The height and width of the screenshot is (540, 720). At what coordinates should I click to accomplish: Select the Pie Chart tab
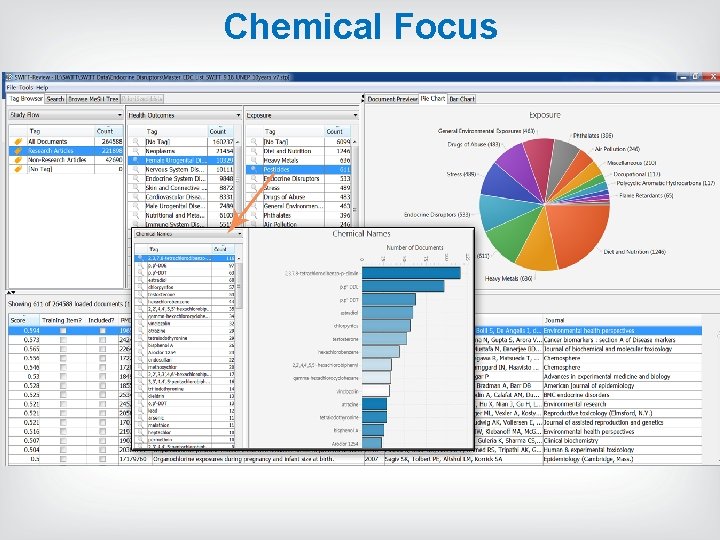click(x=433, y=98)
